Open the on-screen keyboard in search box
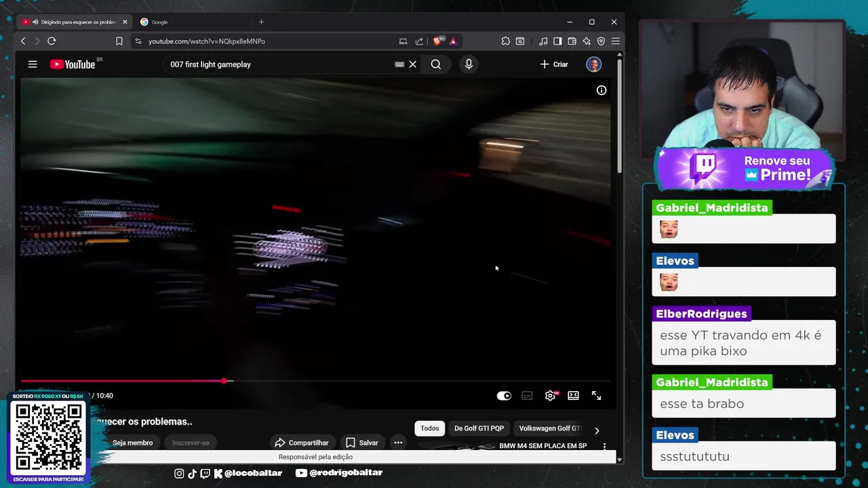Viewport: 868px width, 488px height. click(399, 64)
